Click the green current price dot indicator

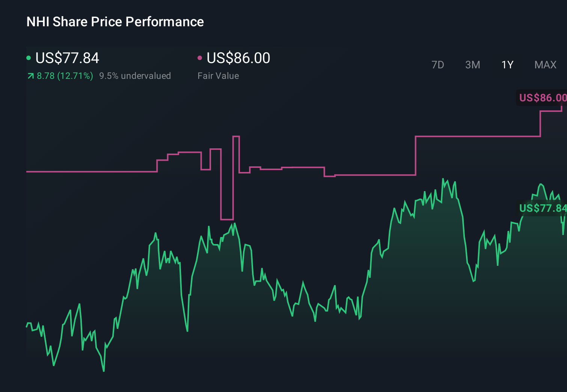point(29,57)
